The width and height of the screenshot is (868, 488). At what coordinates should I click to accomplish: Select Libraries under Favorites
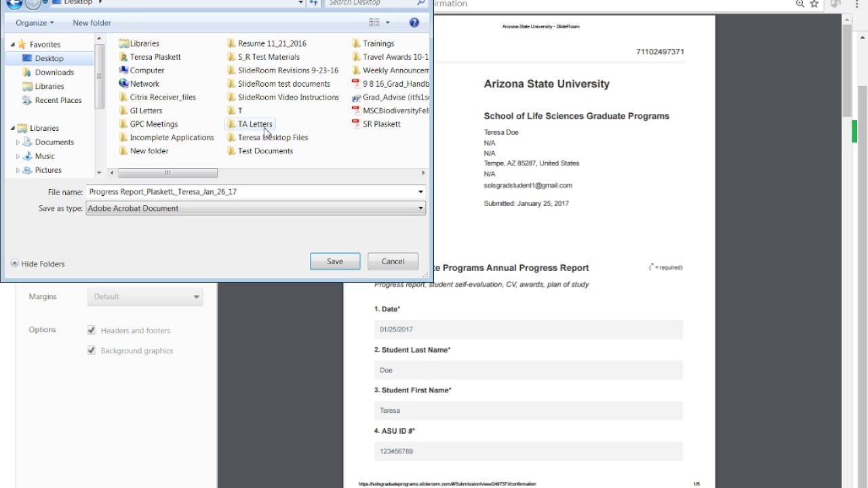point(43,86)
